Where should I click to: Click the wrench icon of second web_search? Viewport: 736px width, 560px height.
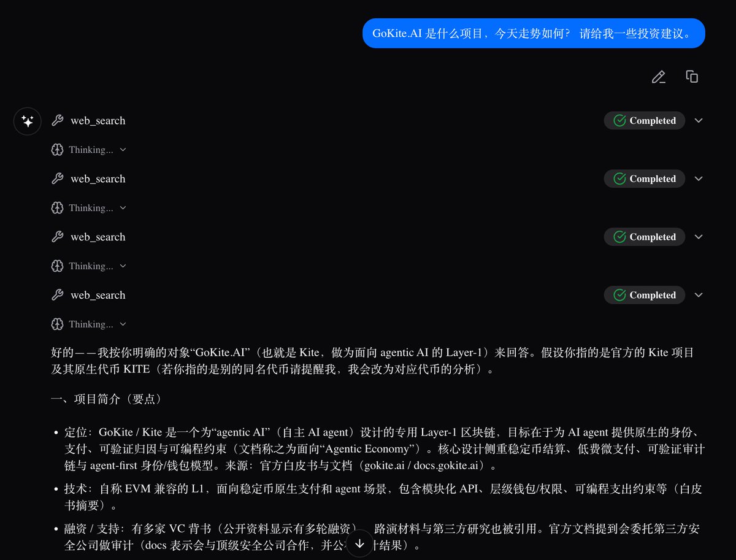(58, 179)
